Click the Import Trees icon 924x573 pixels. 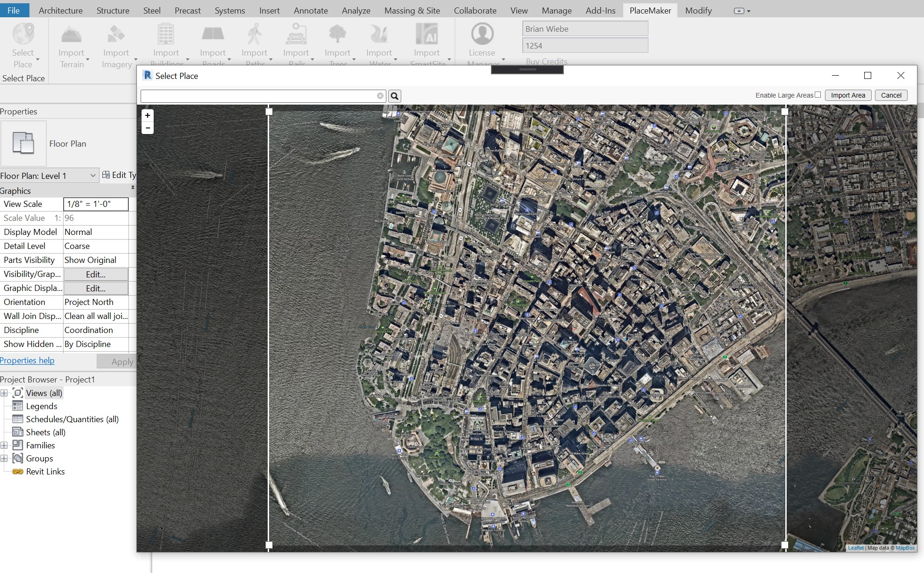pos(337,35)
